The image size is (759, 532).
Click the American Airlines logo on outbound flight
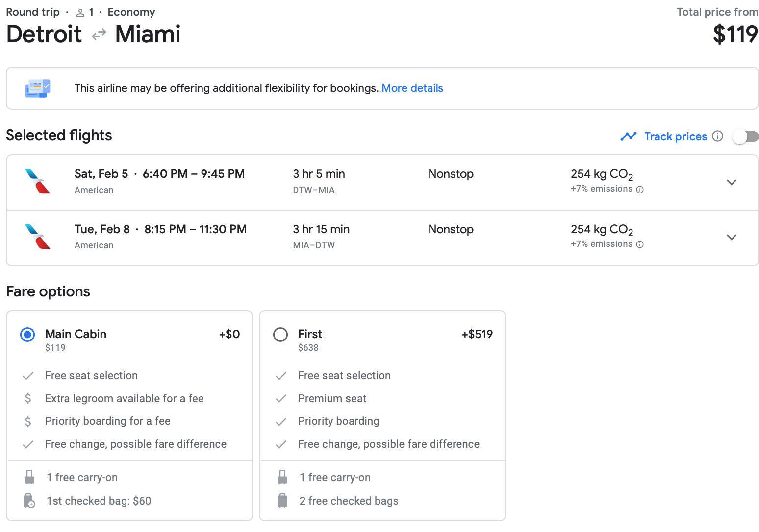click(x=38, y=181)
